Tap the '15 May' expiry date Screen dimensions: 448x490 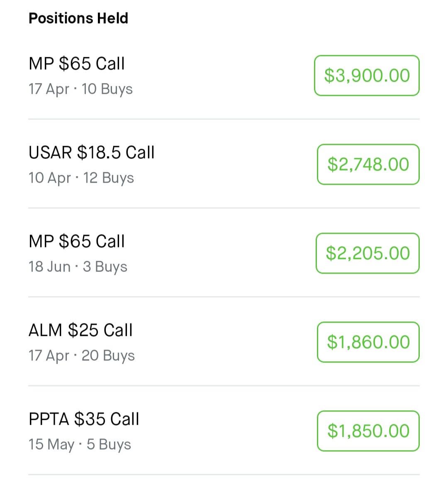[x=51, y=445]
